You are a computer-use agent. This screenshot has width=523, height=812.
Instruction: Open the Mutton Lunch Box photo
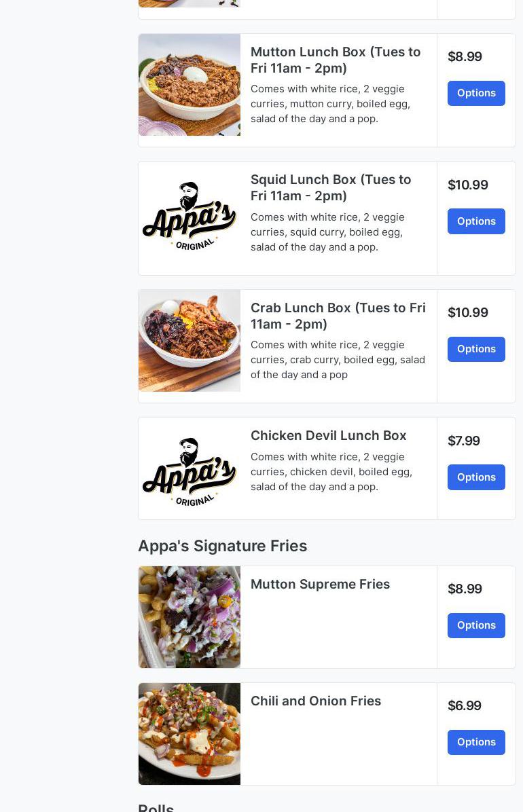[190, 85]
